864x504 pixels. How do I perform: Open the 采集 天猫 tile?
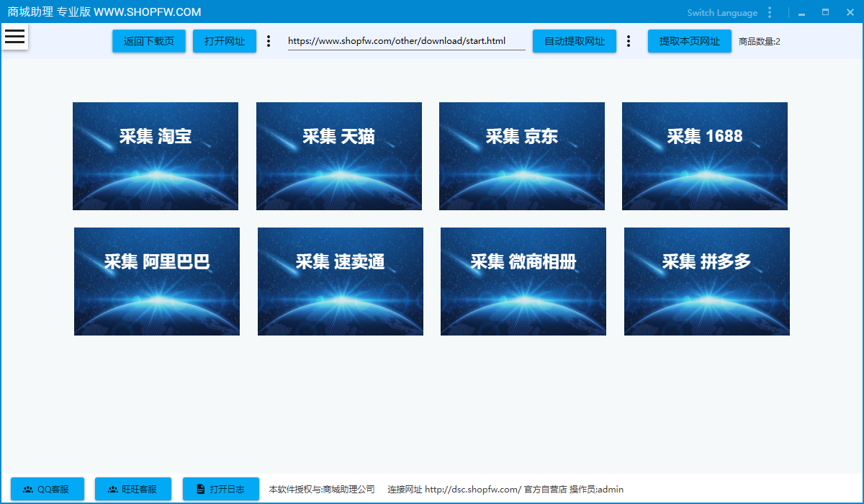click(x=339, y=156)
